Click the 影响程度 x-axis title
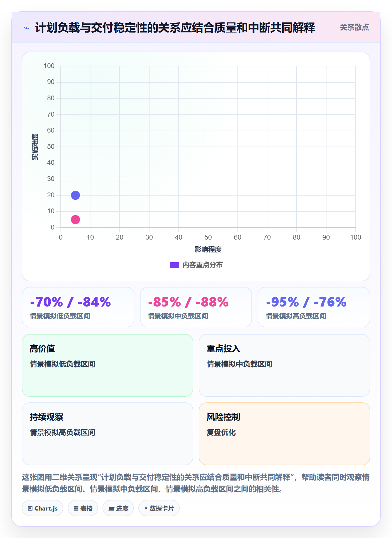 click(x=208, y=249)
